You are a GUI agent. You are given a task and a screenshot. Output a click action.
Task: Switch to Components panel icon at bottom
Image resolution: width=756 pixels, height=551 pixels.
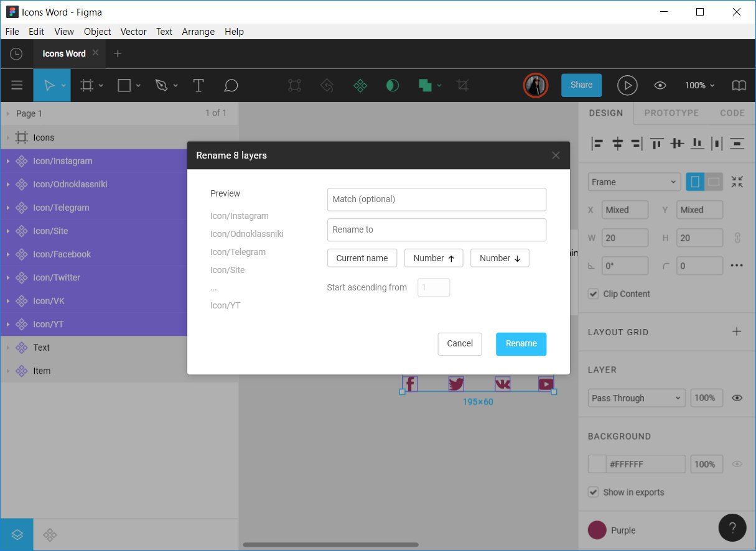coord(50,534)
